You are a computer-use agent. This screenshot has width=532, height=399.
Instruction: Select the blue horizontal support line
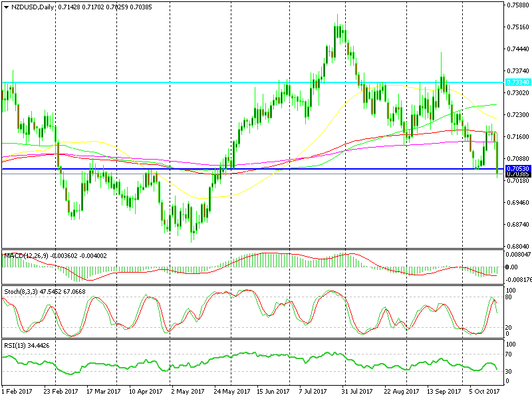[266, 170]
